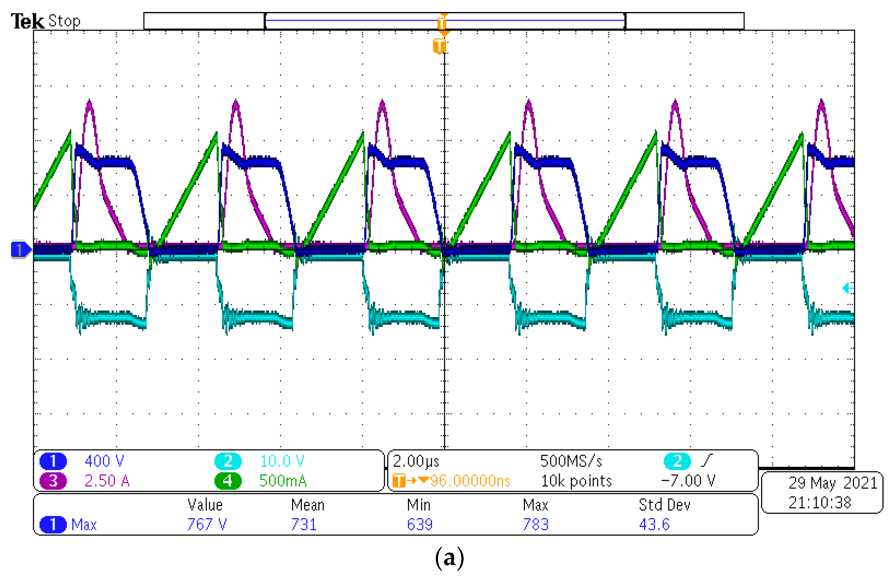Click the 2.00µs timebase readout
The width and height of the screenshot is (896, 588).
(x=416, y=461)
